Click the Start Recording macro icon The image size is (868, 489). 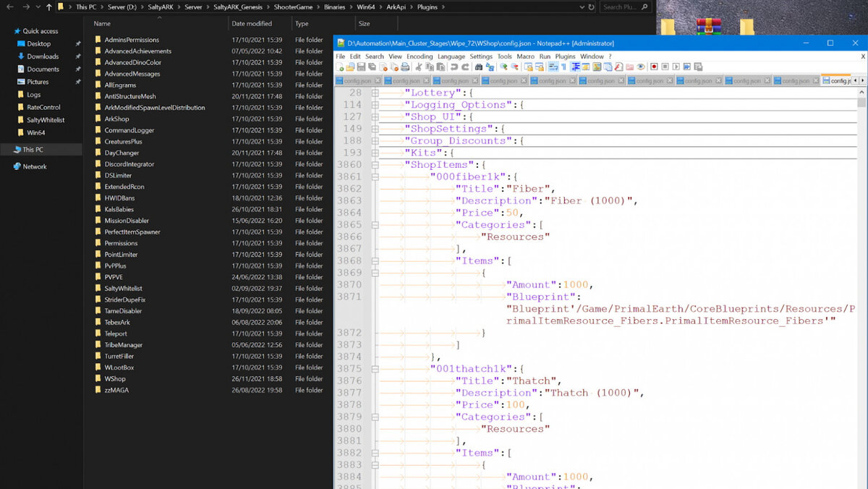[654, 67]
